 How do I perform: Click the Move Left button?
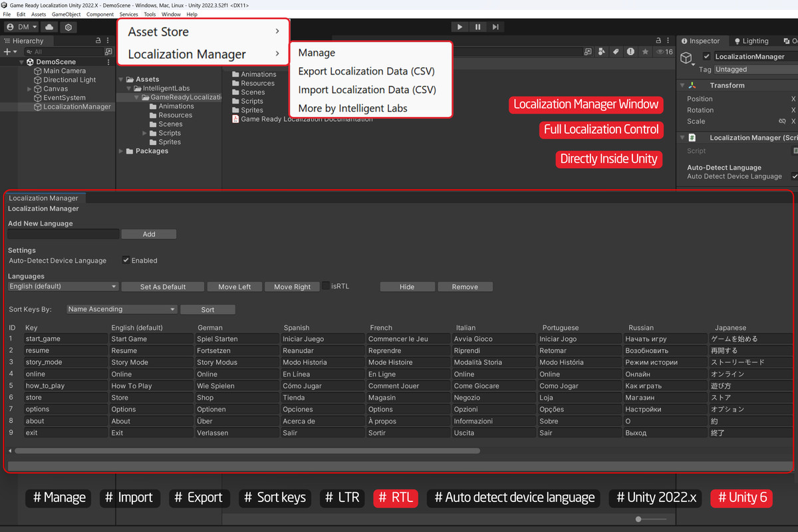(235, 287)
